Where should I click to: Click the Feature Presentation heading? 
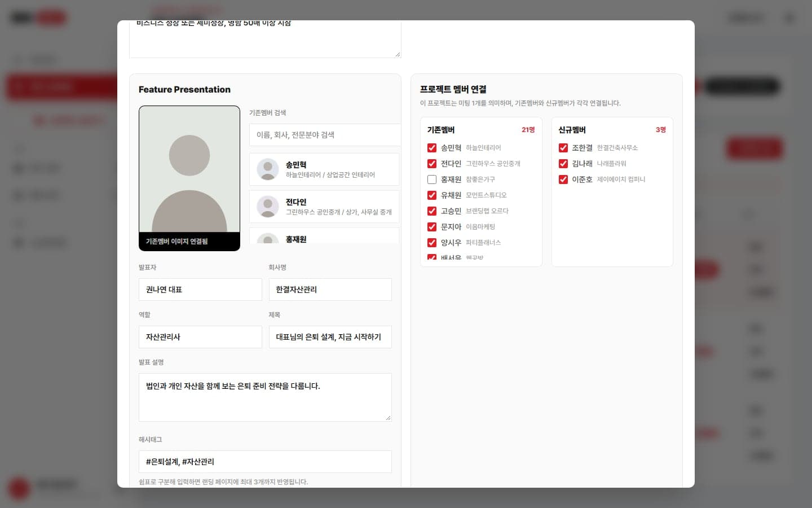click(184, 90)
